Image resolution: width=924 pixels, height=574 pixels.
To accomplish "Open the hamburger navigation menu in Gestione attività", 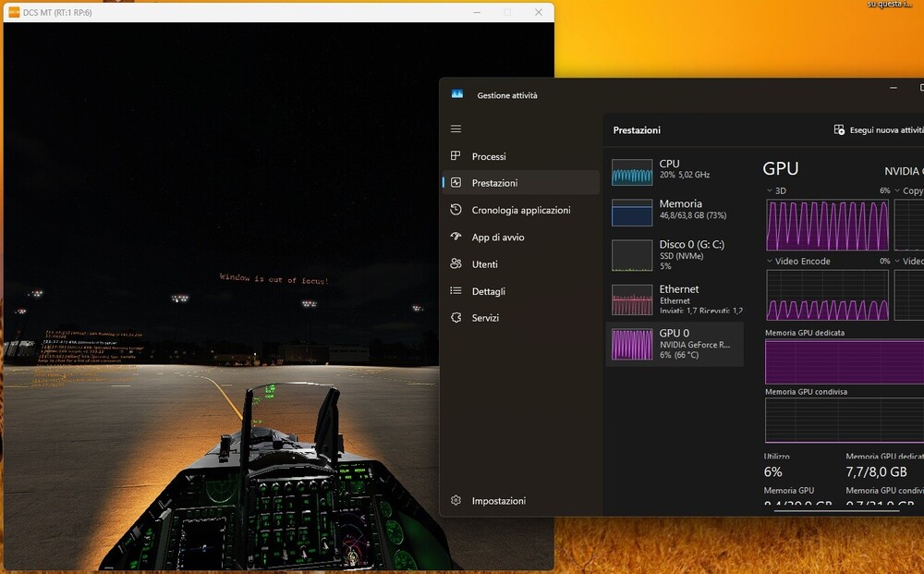I will tap(456, 129).
